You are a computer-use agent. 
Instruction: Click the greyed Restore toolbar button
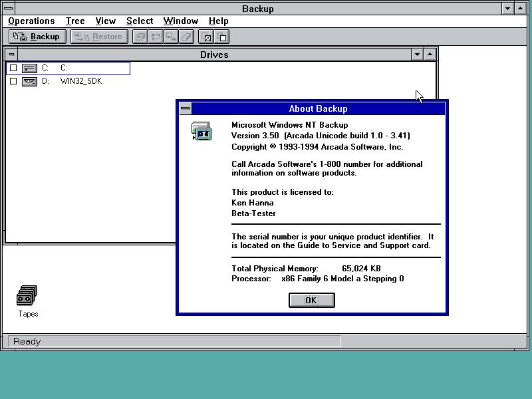pos(99,37)
